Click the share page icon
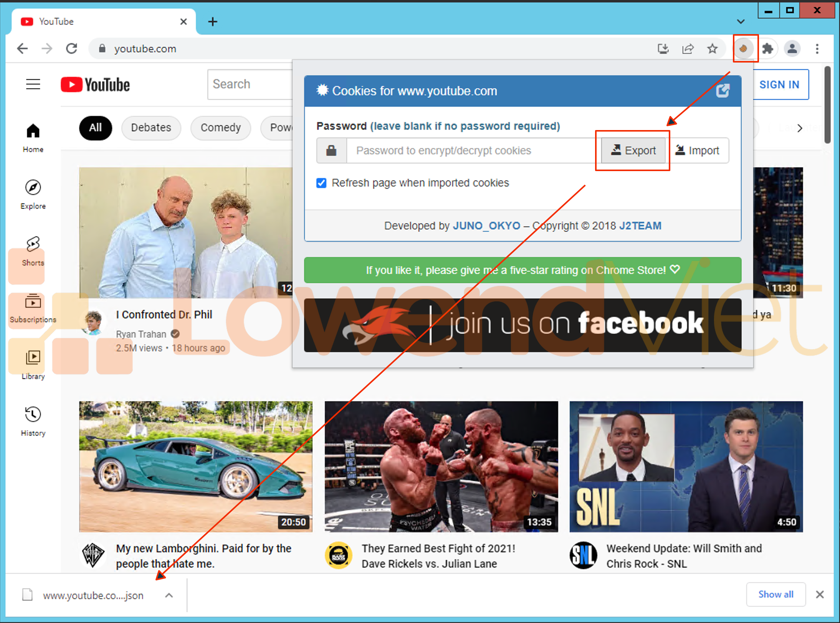Viewport: 840px width, 623px height. pyautogui.click(x=688, y=49)
